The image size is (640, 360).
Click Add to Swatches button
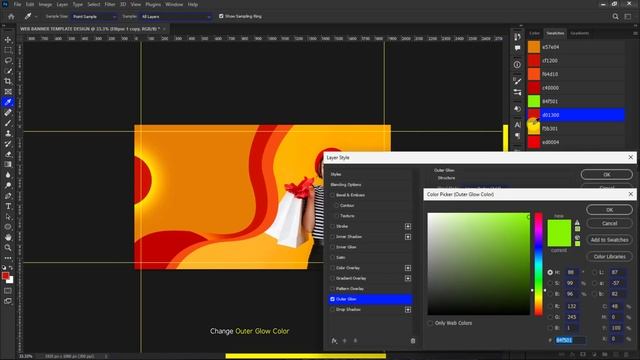tap(609, 240)
